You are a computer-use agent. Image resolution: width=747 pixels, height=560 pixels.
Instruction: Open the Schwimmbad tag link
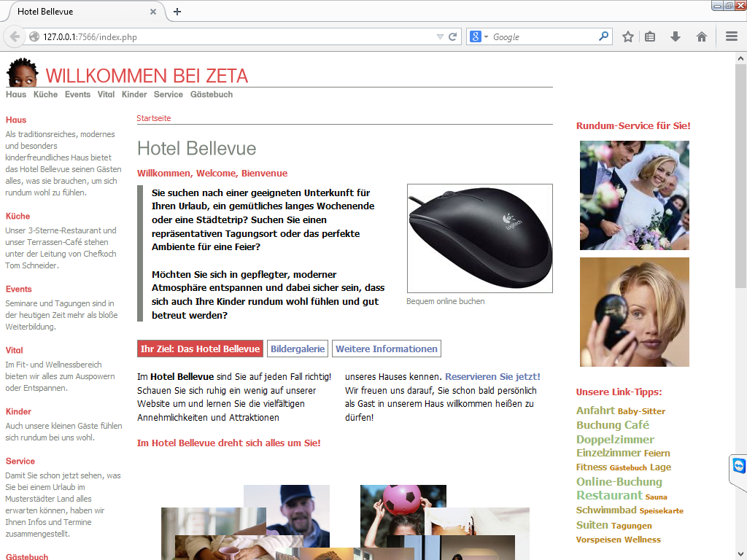[x=606, y=510]
